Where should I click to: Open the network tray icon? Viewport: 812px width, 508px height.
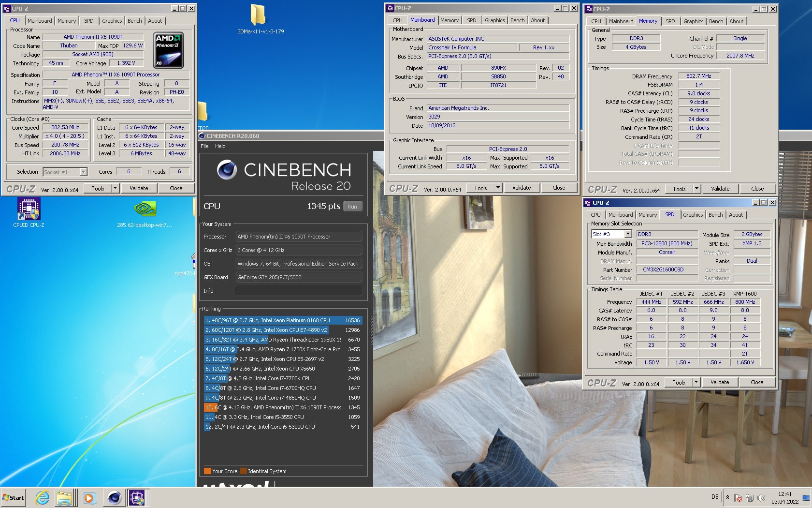pyautogui.click(x=750, y=498)
